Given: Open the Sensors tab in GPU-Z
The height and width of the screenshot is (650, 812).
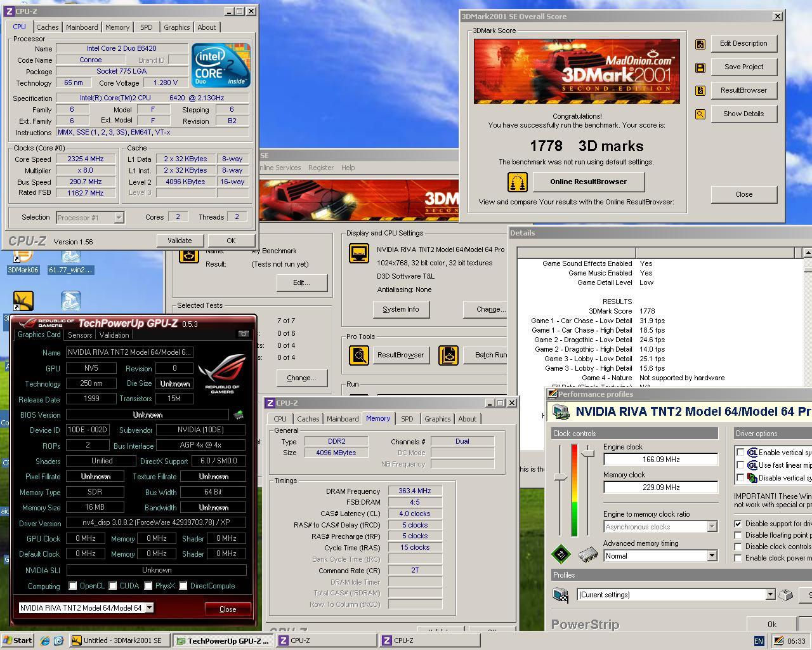Looking at the screenshot, I should pos(80,335).
